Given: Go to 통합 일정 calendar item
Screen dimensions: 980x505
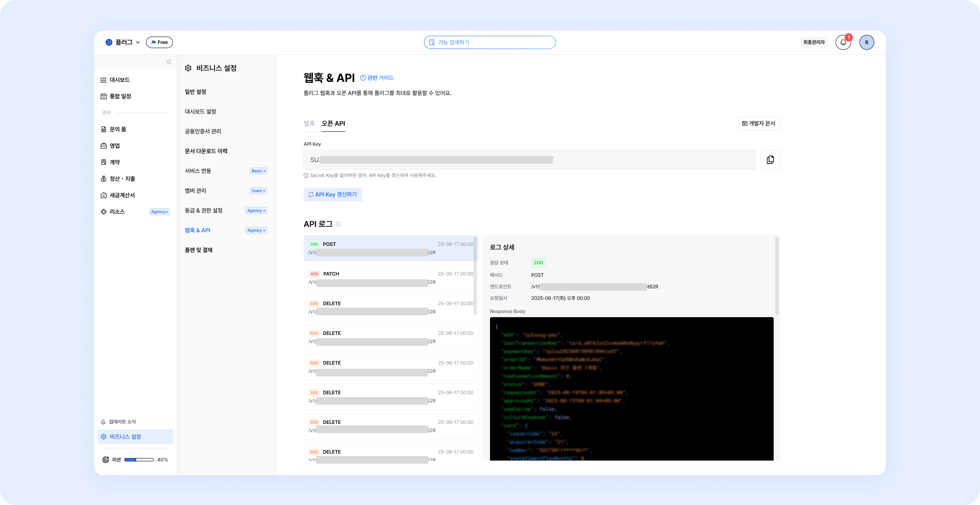Looking at the screenshot, I should point(120,96).
